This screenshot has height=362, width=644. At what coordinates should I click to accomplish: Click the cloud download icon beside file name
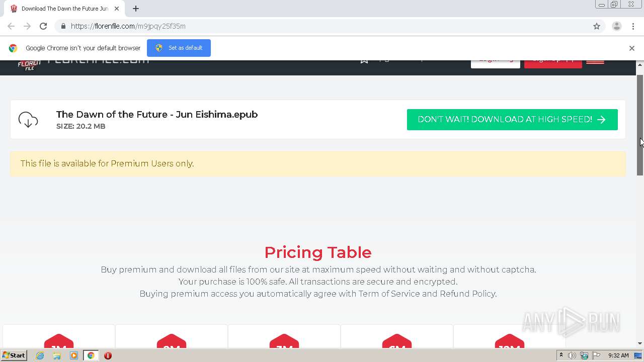(28, 120)
